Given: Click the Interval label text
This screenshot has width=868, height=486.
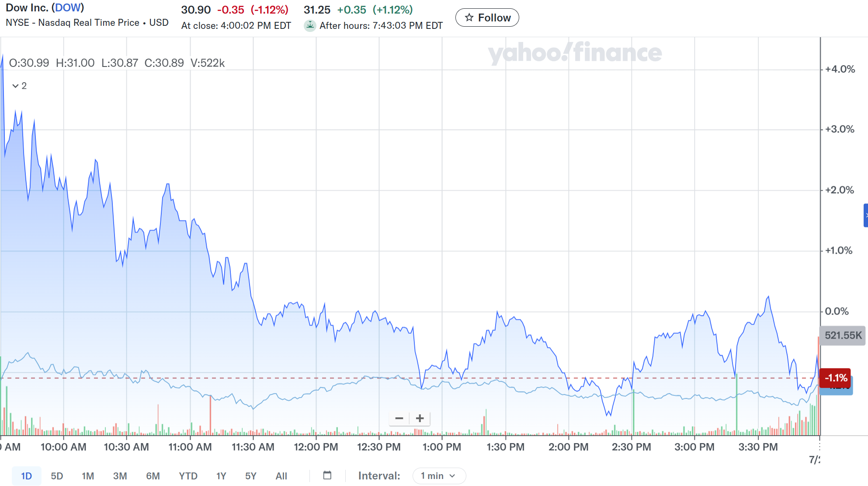Looking at the screenshot, I should (379, 476).
